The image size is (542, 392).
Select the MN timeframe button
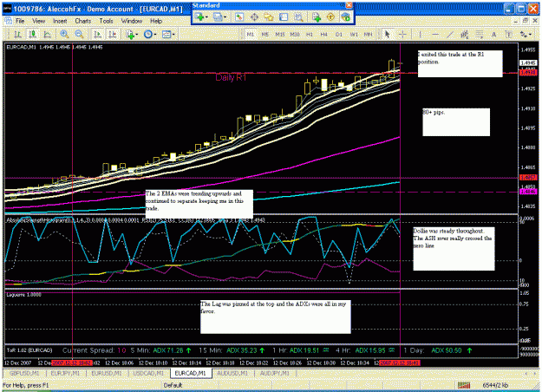369,34
